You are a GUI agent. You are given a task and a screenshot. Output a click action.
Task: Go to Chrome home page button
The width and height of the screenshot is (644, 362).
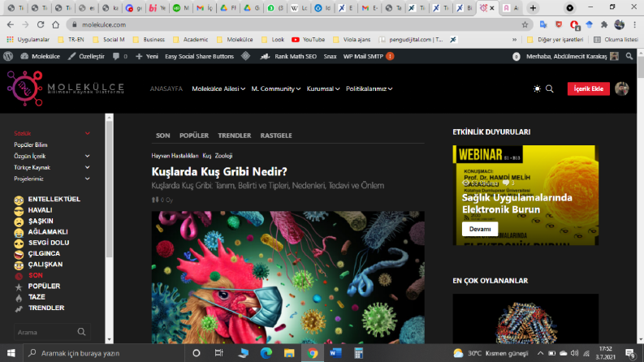pyautogui.click(x=55, y=24)
